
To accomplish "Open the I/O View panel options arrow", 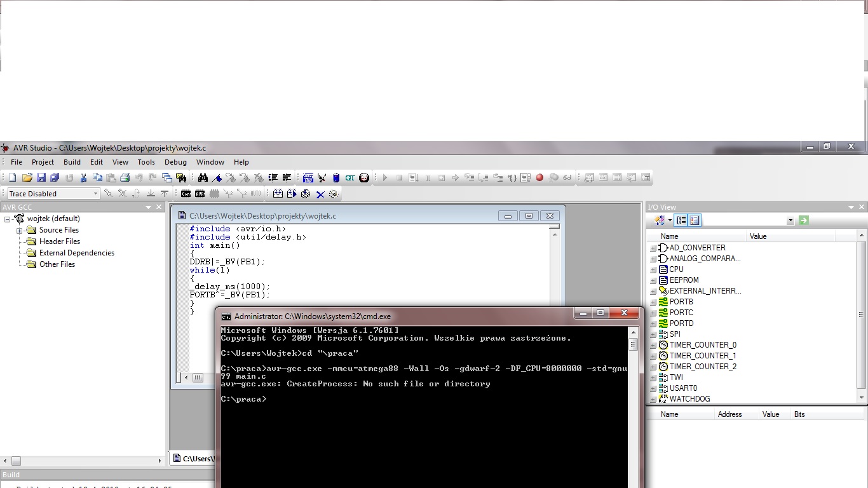I will (851, 208).
